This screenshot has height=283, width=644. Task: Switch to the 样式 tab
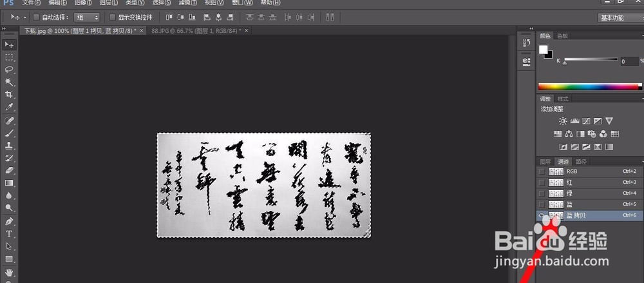pyautogui.click(x=563, y=99)
